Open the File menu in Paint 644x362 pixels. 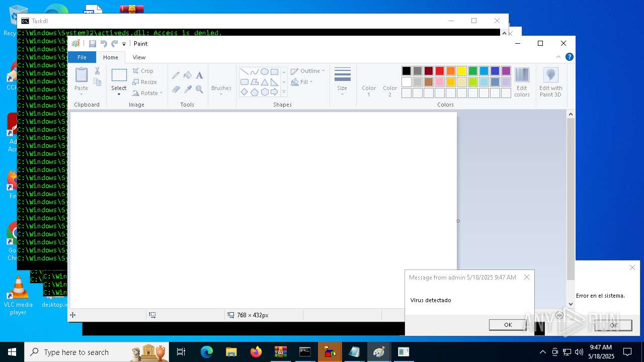(x=82, y=57)
